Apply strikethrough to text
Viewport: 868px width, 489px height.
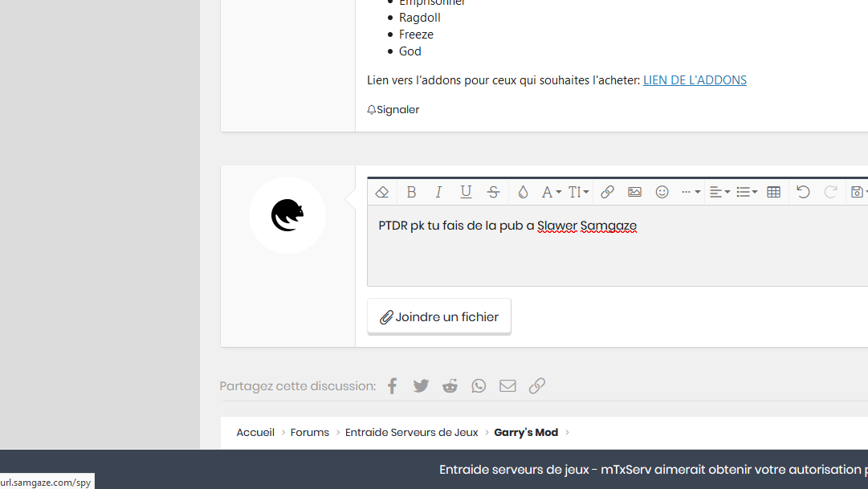[x=493, y=192]
